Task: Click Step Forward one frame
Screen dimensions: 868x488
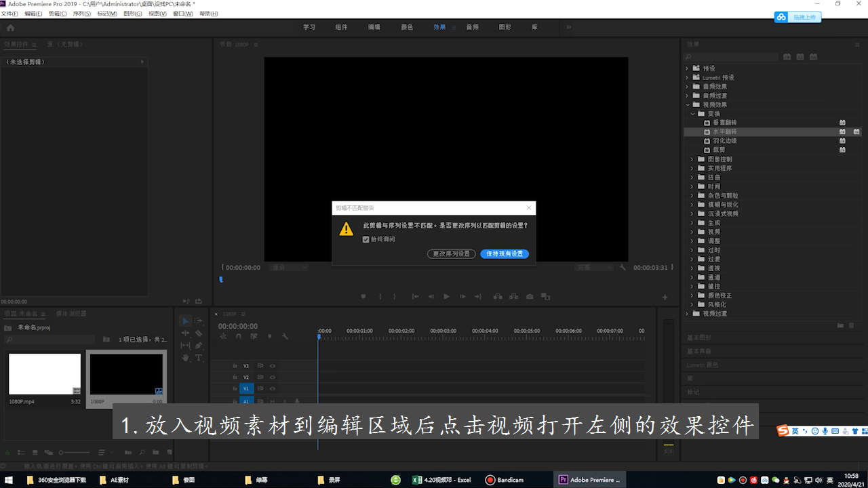Action: coord(462,296)
